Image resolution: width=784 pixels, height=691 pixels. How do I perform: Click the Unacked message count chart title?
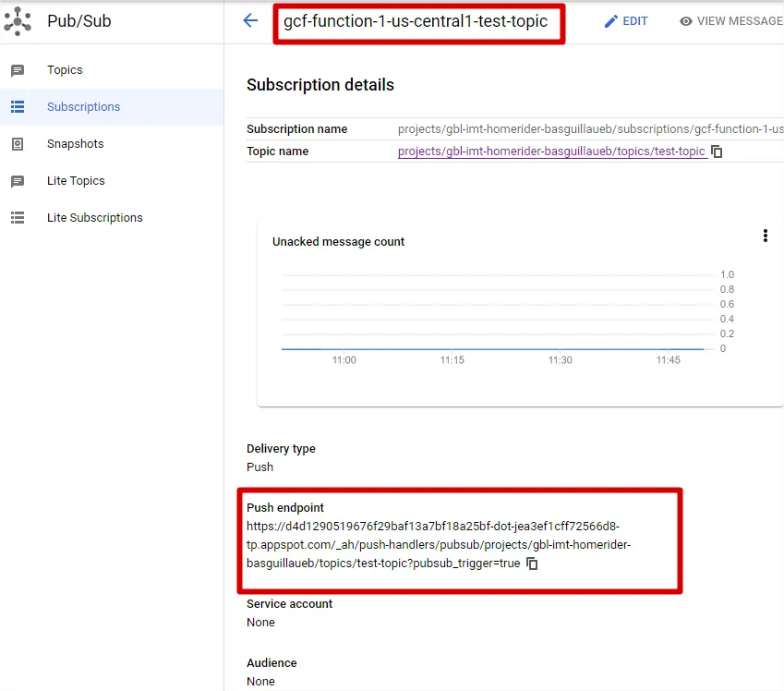coord(339,242)
